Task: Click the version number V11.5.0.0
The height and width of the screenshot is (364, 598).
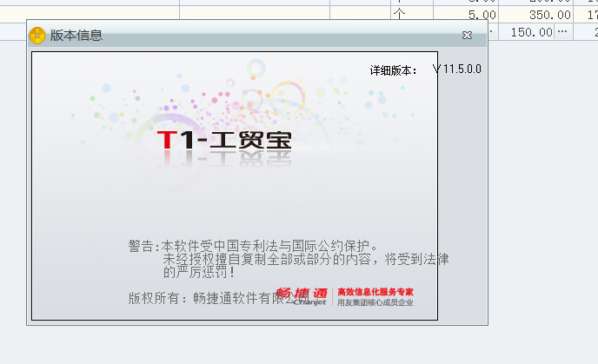Action: 457,69
